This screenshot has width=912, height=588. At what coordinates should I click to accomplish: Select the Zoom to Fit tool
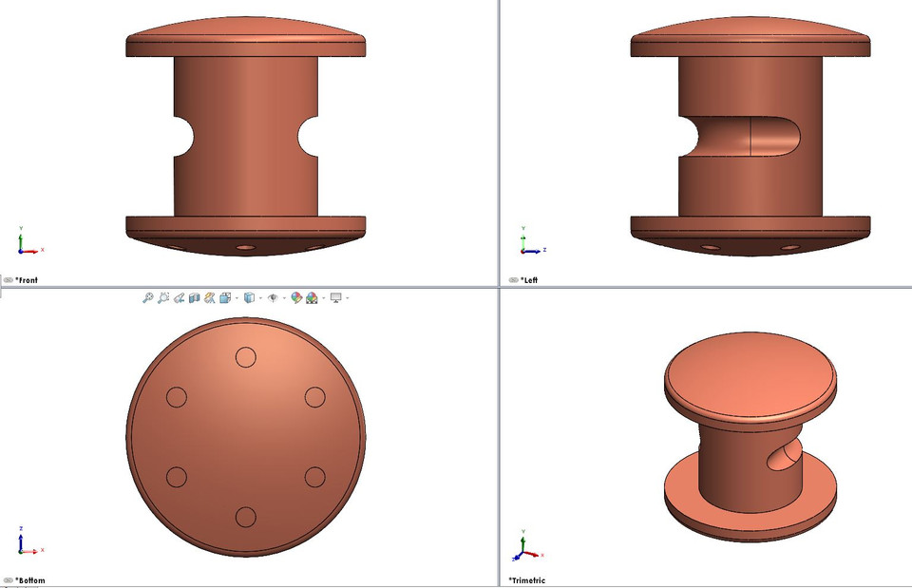pos(148,296)
